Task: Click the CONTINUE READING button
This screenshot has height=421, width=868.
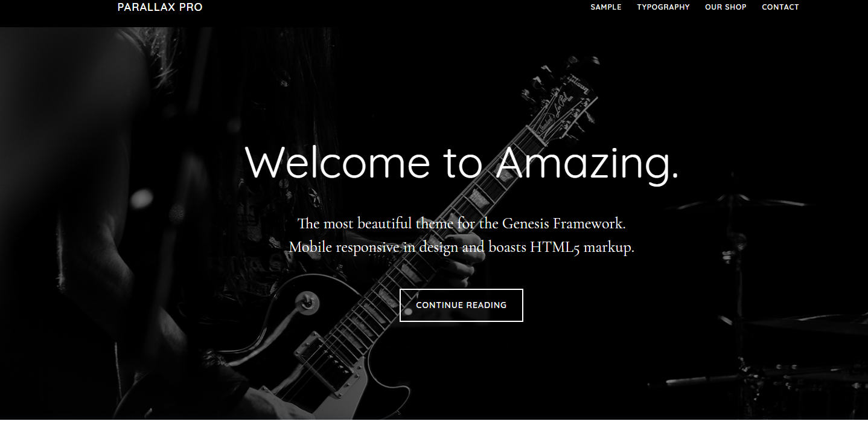Action: click(x=461, y=305)
